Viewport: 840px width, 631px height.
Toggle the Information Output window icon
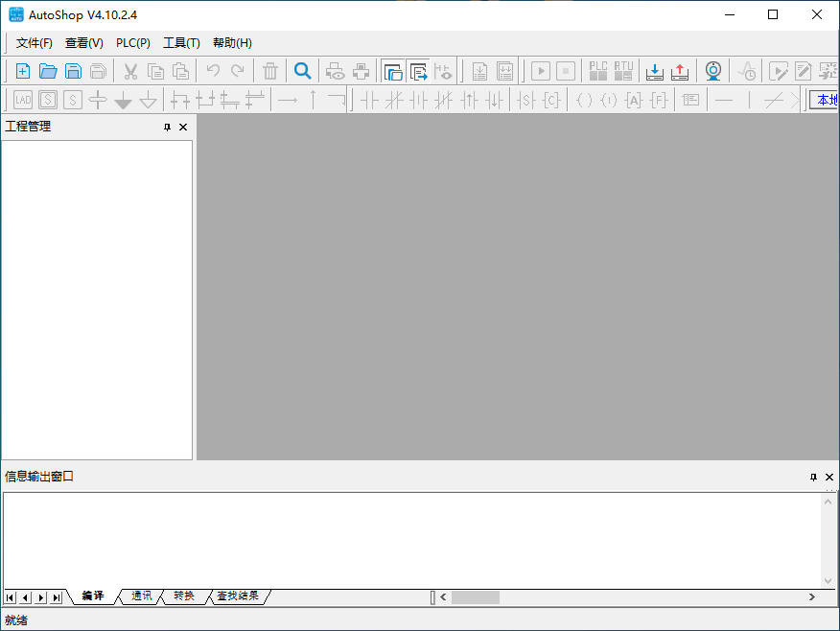(418, 71)
